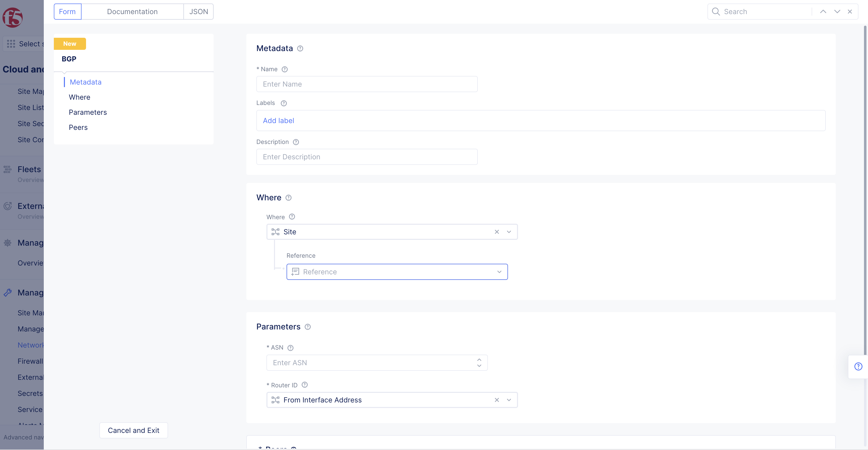
Task: Go to Metadata section in outline
Action: (x=86, y=82)
